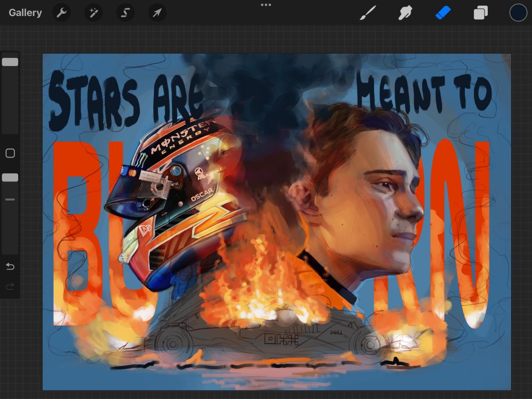This screenshot has height=399, width=532.
Task: Open the Gallery view
Action: [x=25, y=13]
